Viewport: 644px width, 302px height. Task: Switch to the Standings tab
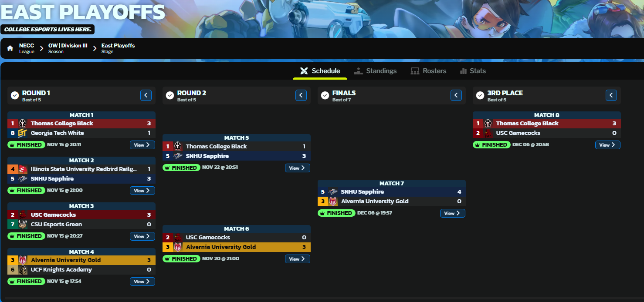381,70
